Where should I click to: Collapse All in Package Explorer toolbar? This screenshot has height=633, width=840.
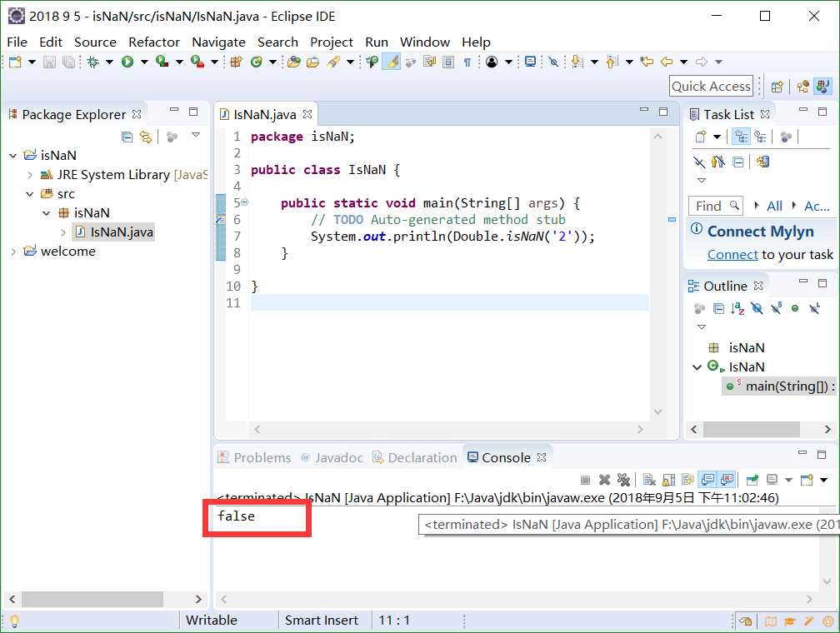pyautogui.click(x=127, y=137)
